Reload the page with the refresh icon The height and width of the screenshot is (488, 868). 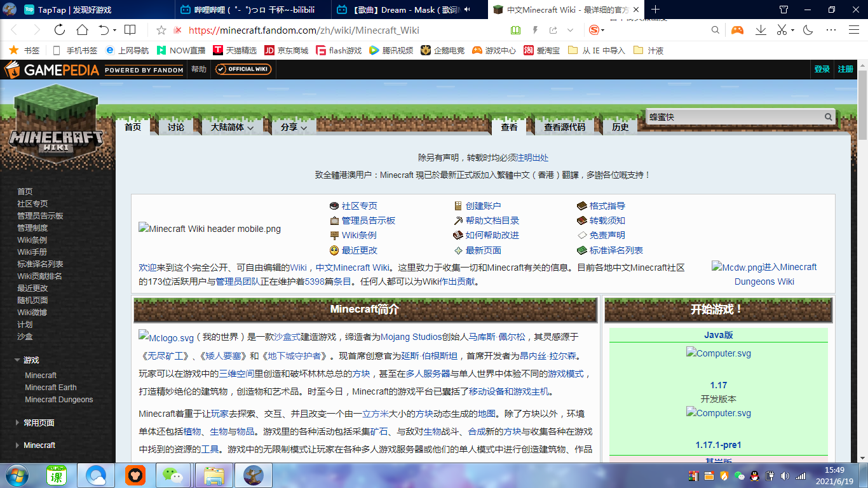pyautogui.click(x=59, y=30)
